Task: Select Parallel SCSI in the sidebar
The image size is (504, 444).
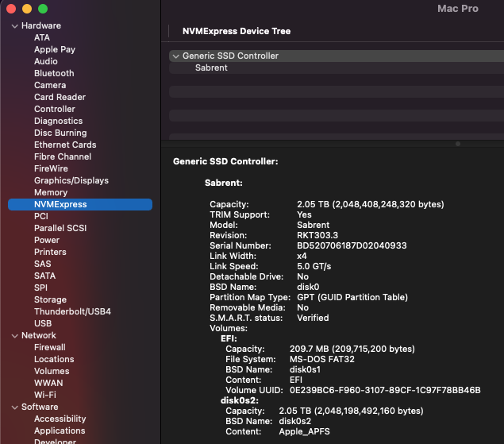Action: (60, 228)
